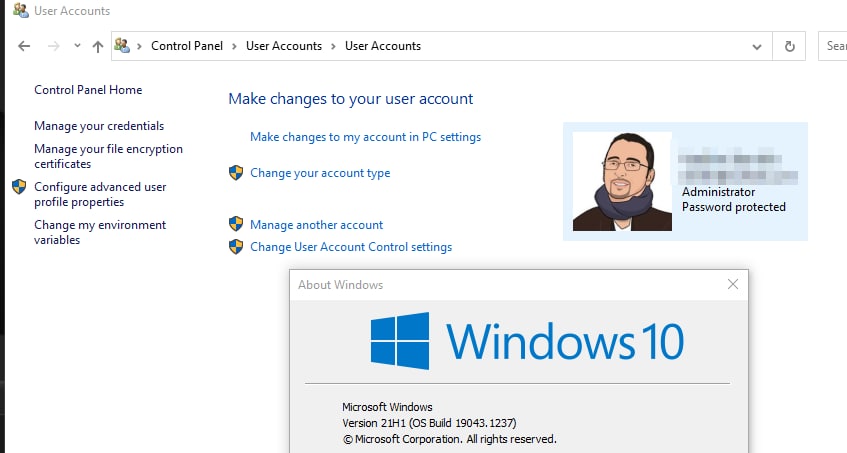
Task: Click into the Search box
Action: pos(833,46)
